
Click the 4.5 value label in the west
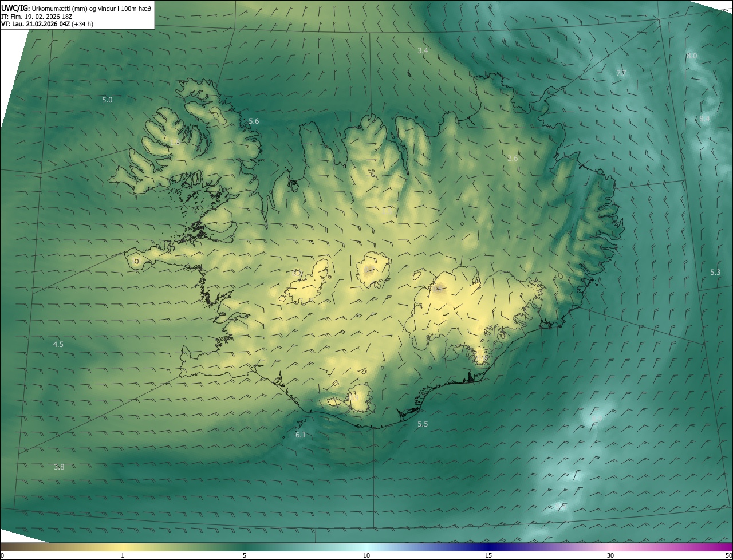[x=58, y=345]
